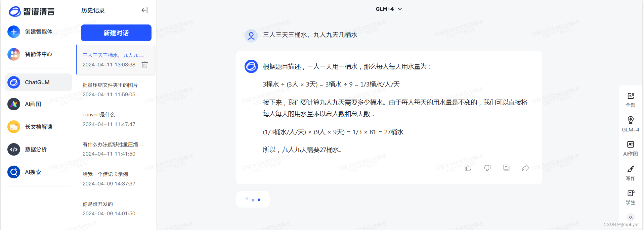Click timestamp 2024-04-09 14:01:50
The image size is (644, 230).
pos(109,214)
